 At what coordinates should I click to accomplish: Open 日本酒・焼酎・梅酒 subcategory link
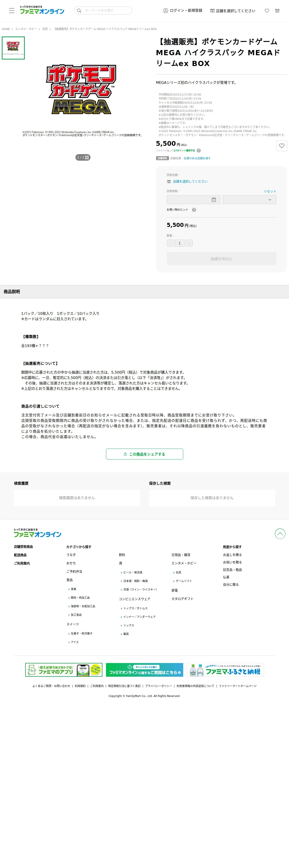[135, 581]
